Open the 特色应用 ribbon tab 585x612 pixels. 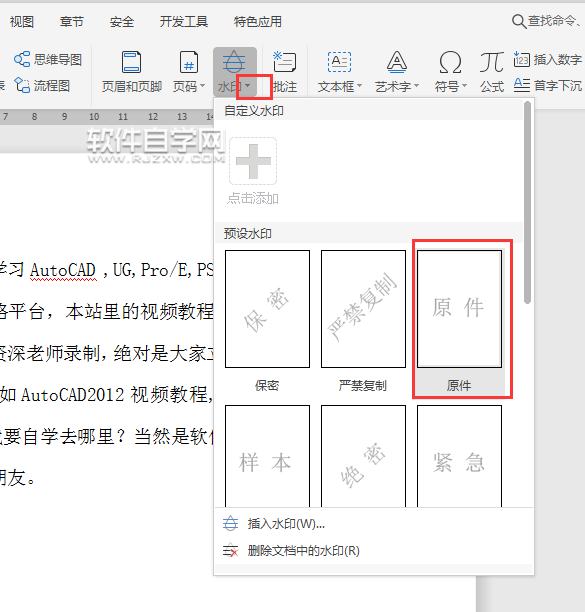pyautogui.click(x=258, y=21)
